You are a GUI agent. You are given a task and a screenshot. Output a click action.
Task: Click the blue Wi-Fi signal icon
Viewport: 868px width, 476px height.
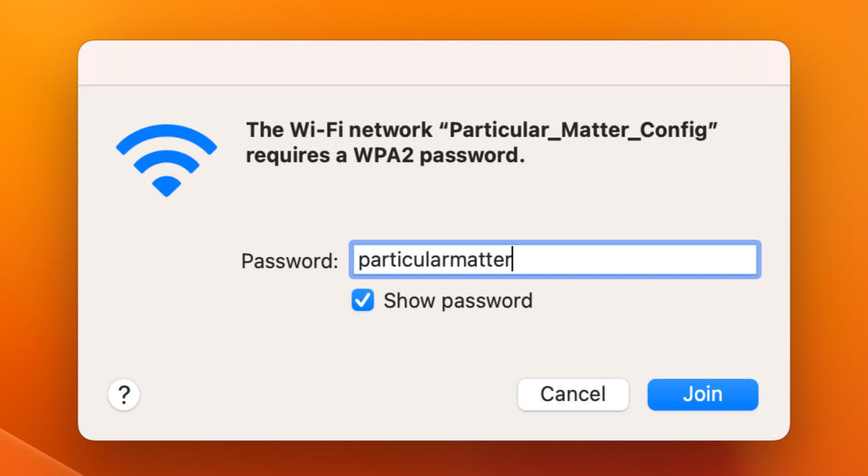(x=166, y=159)
